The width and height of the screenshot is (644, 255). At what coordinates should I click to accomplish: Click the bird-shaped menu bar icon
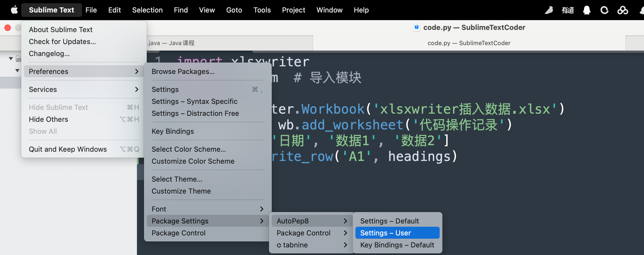[x=549, y=10]
